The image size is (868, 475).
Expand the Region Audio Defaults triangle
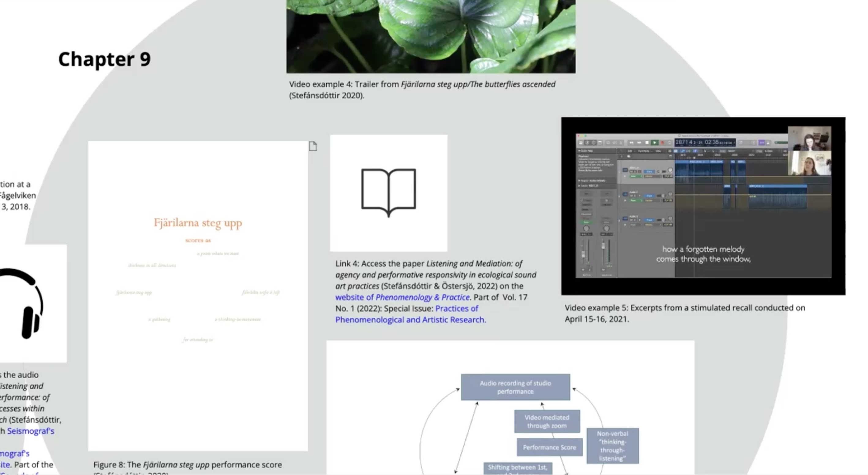tap(579, 181)
